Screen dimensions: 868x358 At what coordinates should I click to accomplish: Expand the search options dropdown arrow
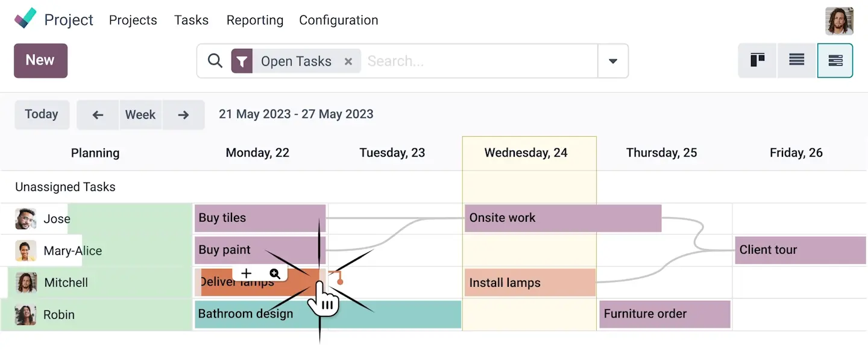[613, 61]
